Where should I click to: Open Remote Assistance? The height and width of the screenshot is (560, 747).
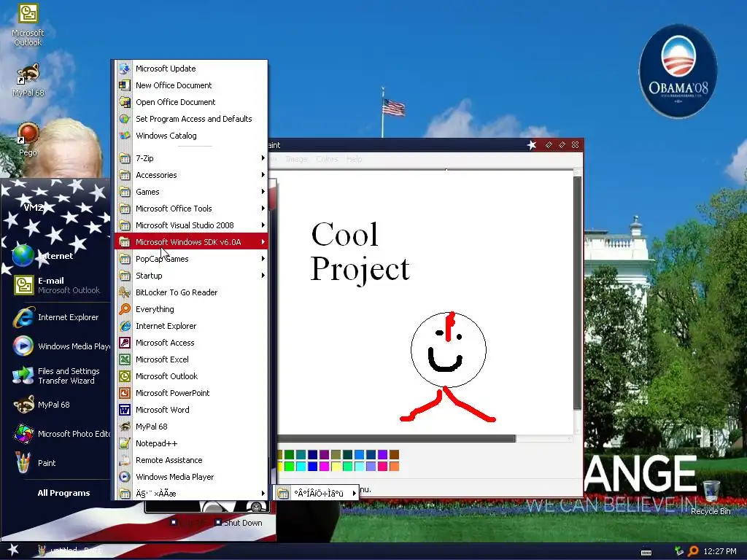point(190,460)
